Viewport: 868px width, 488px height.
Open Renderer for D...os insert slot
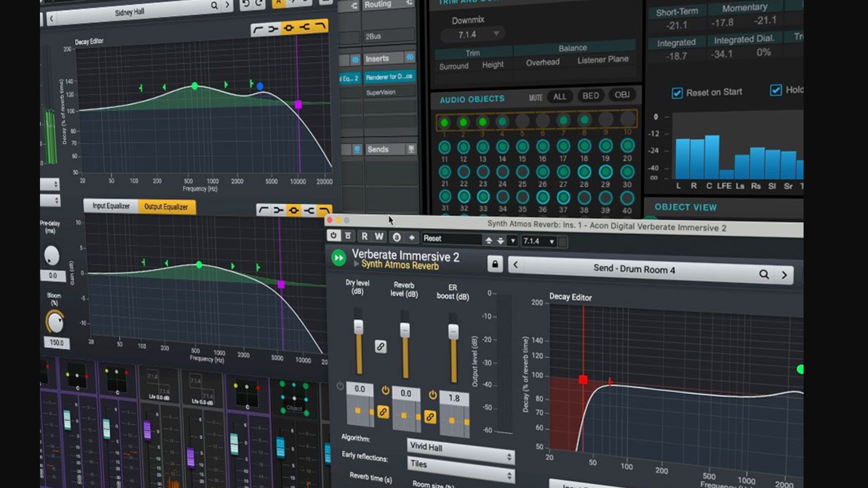[x=389, y=77]
